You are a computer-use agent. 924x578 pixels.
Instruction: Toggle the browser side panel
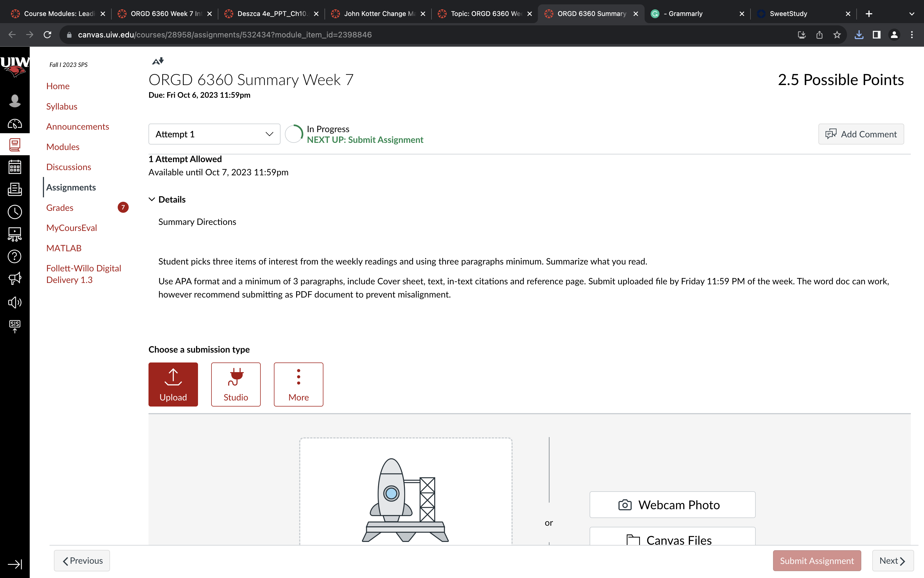[877, 35]
